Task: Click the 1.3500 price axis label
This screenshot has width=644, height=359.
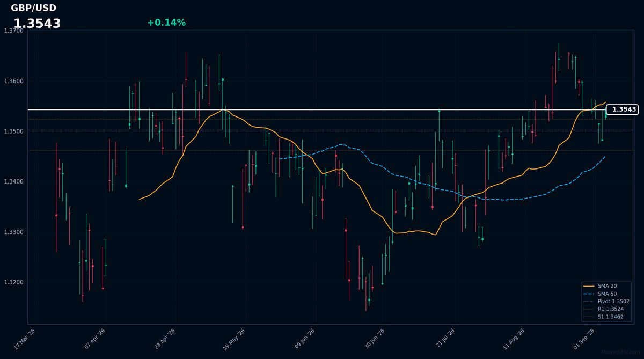Action: (13, 131)
